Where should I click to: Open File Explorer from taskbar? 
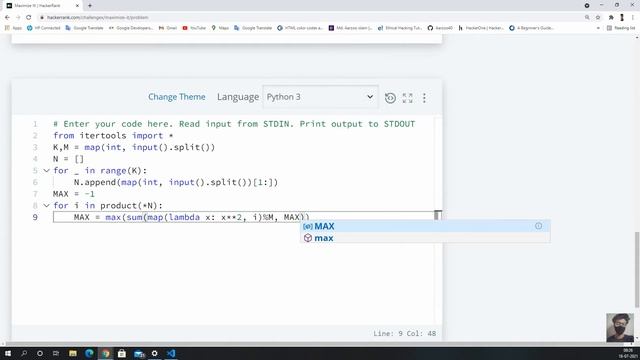coord(73,353)
